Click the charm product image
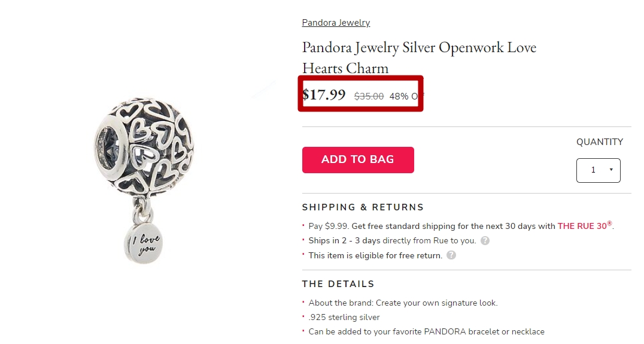644x344 pixels. [x=144, y=179]
